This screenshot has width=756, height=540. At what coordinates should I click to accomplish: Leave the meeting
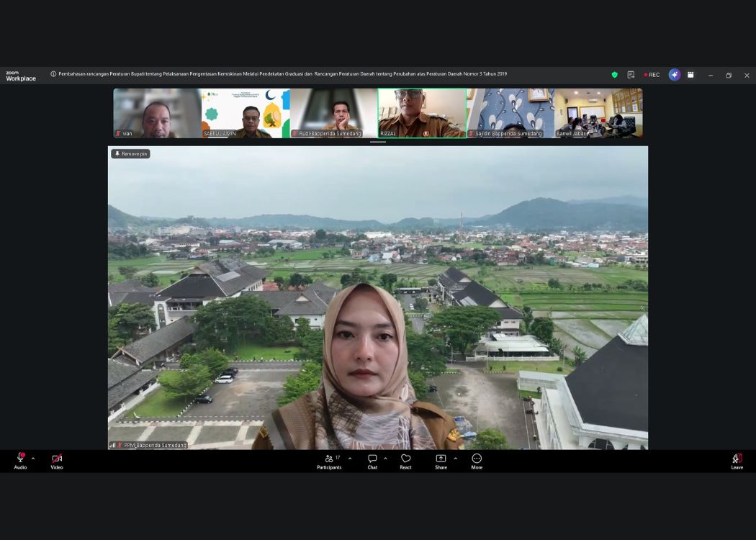(737, 459)
